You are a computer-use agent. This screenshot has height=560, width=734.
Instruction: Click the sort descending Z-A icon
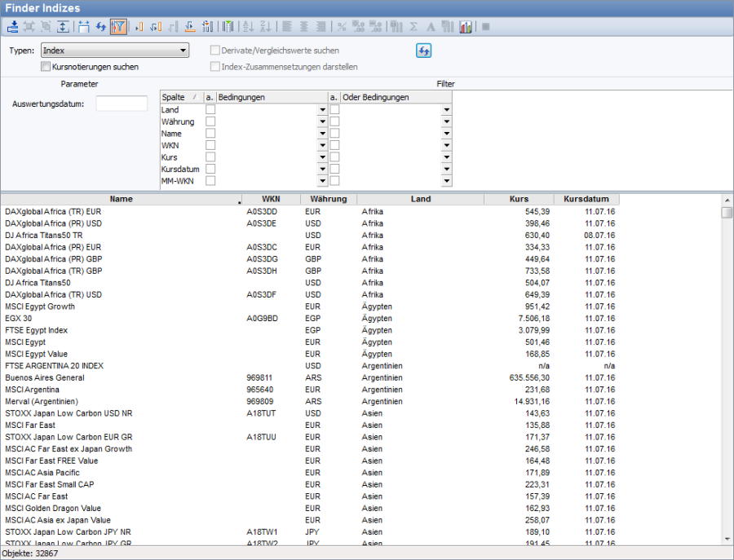coord(268,27)
